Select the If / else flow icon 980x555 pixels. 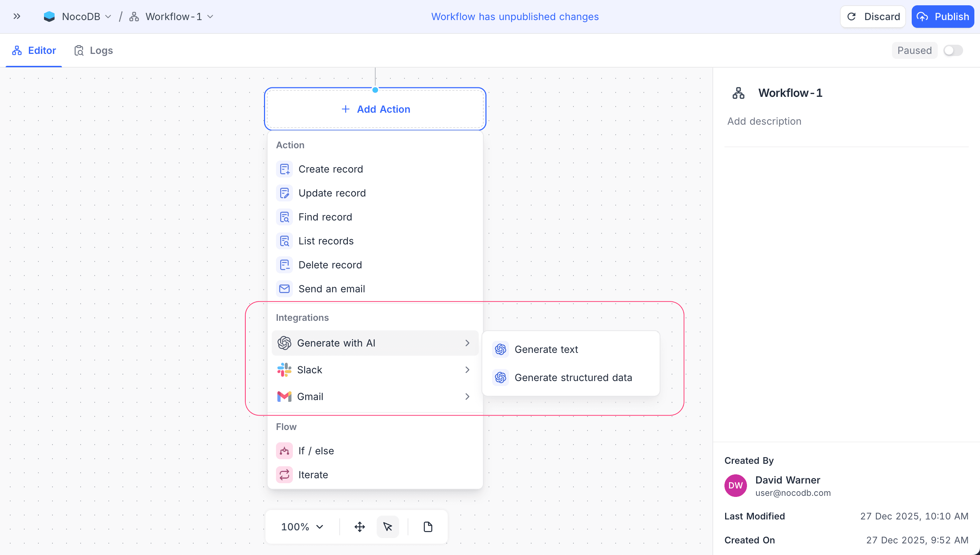click(285, 450)
